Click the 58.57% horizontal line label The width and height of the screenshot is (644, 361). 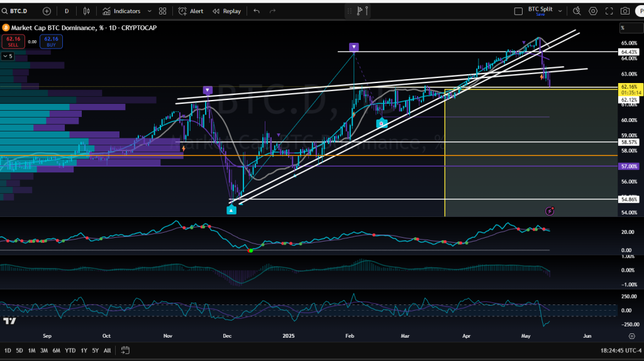click(629, 142)
